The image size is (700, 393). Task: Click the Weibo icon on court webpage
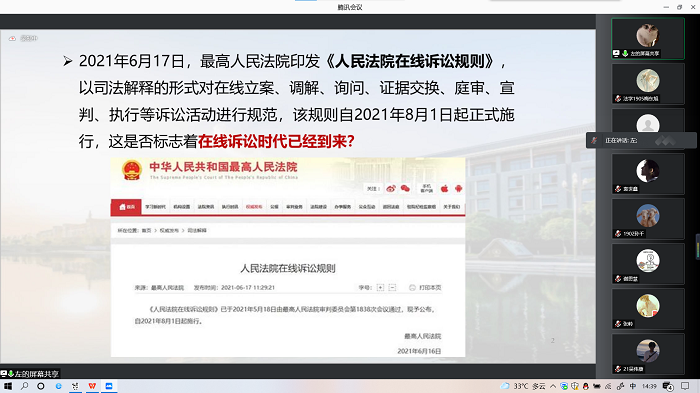[x=391, y=189]
